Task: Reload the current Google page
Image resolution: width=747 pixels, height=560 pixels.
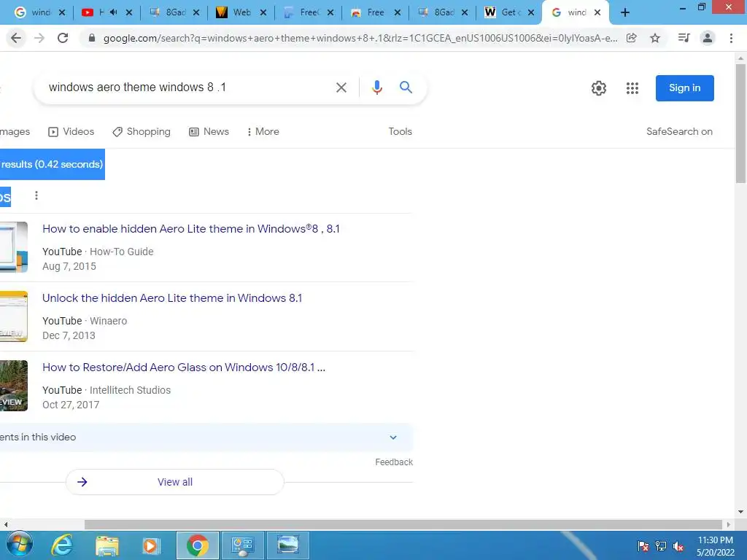Action: tap(63, 38)
